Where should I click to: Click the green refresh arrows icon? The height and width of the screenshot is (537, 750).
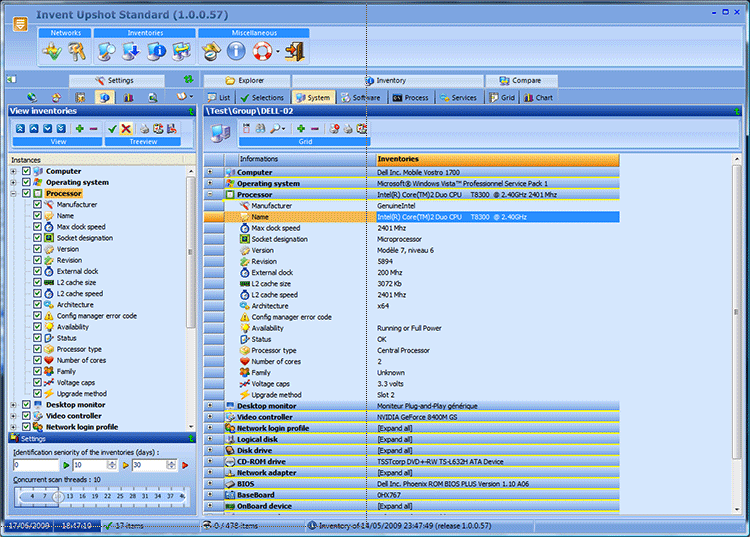click(188, 79)
